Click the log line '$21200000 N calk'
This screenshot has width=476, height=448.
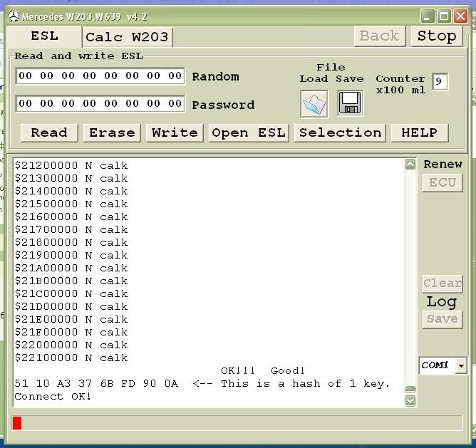coord(71,166)
